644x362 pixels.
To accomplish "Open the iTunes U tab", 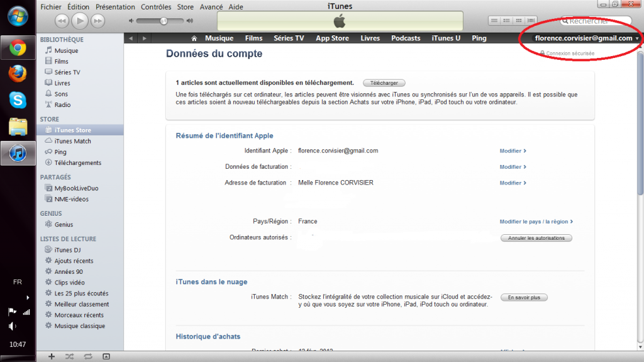I will pyautogui.click(x=446, y=38).
